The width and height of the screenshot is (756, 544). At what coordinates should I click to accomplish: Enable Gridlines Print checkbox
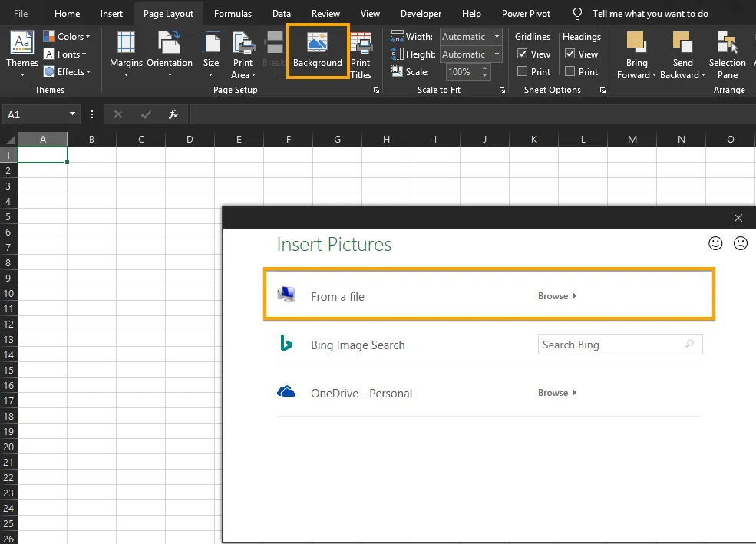coord(522,71)
